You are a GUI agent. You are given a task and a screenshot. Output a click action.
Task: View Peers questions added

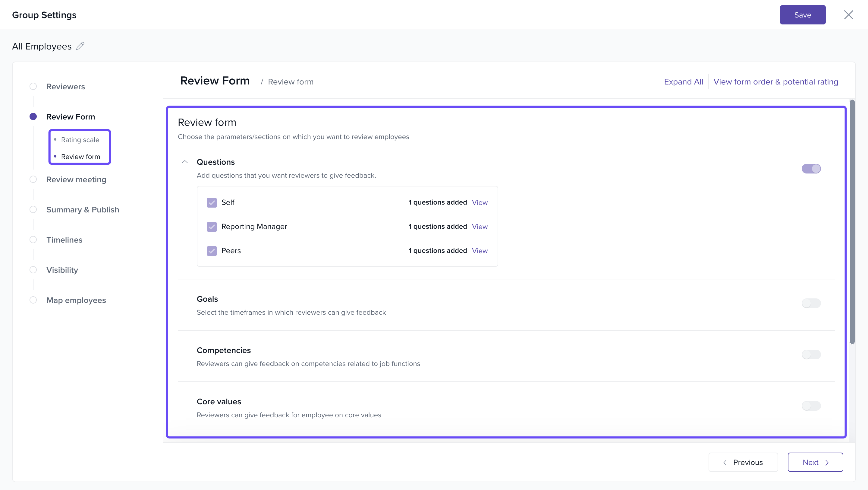click(480, 250)
